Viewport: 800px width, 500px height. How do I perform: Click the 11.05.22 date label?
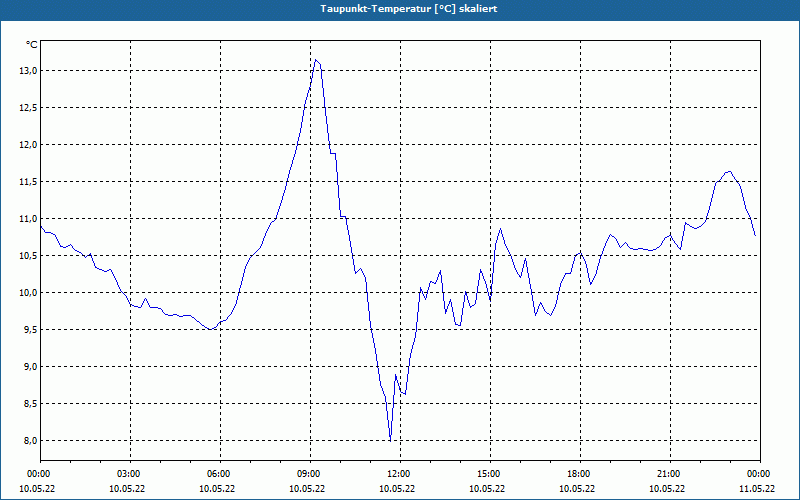757,489
